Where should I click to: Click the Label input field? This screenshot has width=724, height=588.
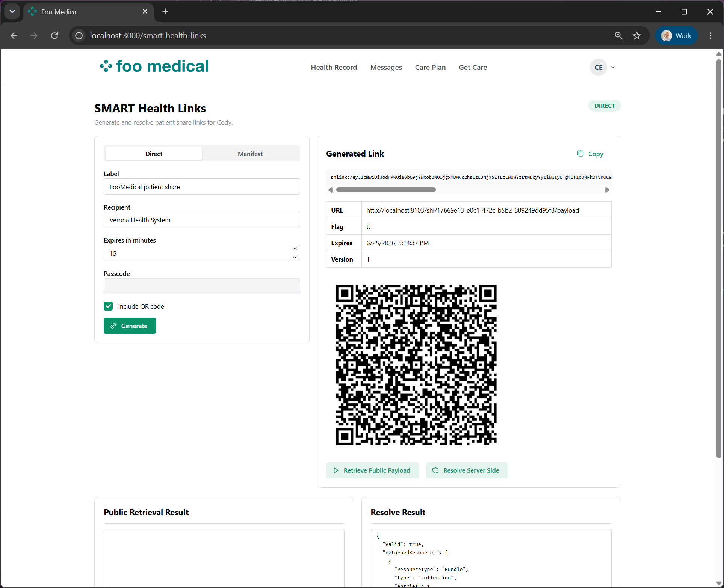[x=202, y=187]
